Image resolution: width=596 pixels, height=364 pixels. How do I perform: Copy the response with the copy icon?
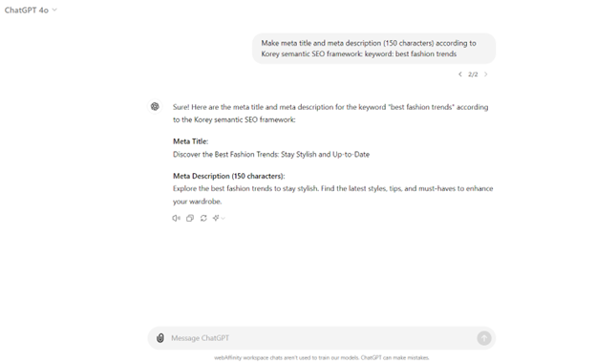190,218
